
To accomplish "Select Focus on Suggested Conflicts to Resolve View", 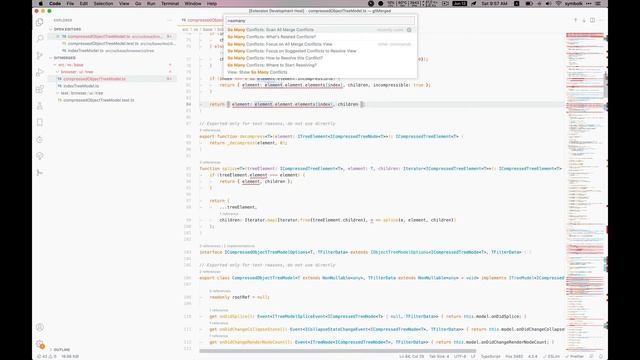I will (320, 51).
